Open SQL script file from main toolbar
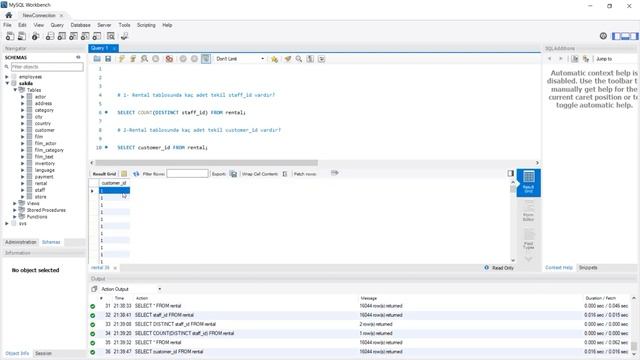 point(22,36)
